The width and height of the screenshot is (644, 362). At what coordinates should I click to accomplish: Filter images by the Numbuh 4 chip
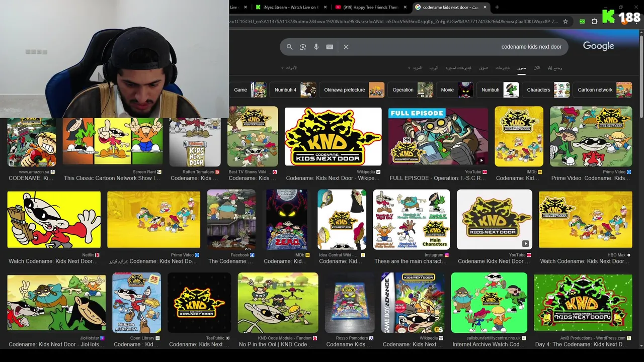[x=294, y=90]
